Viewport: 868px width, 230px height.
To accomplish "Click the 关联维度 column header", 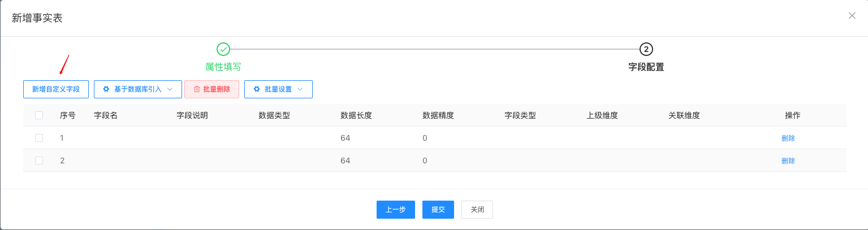I will (684, 115).
